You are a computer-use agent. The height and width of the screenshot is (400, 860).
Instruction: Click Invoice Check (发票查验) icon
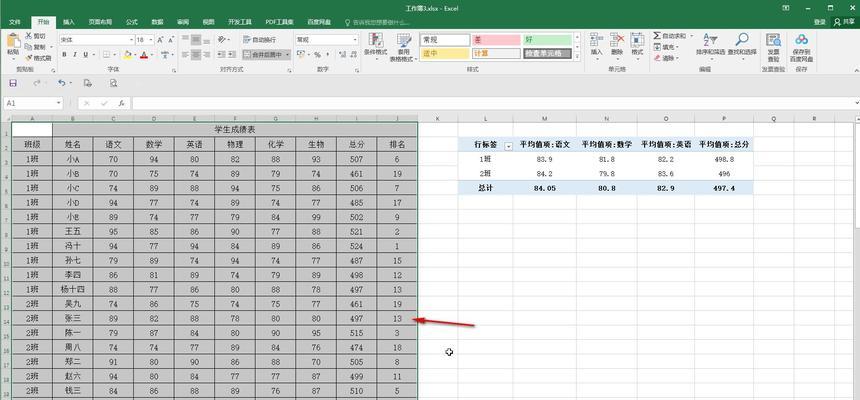coord(773,40)
